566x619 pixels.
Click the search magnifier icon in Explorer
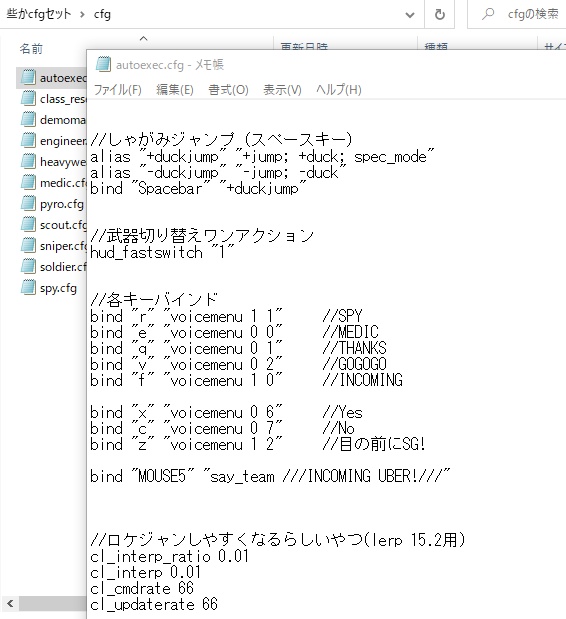[488, 14]
